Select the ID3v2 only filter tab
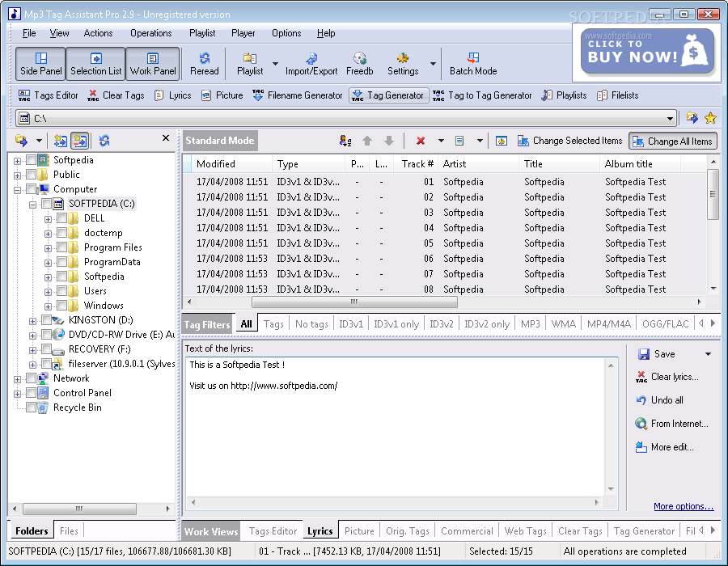The image size is (728, 566). [487, 323]
